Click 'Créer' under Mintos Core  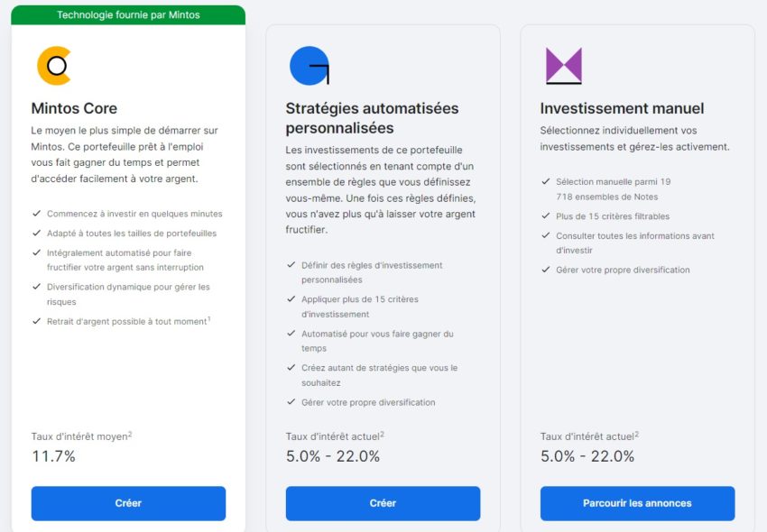coord(128,503)
